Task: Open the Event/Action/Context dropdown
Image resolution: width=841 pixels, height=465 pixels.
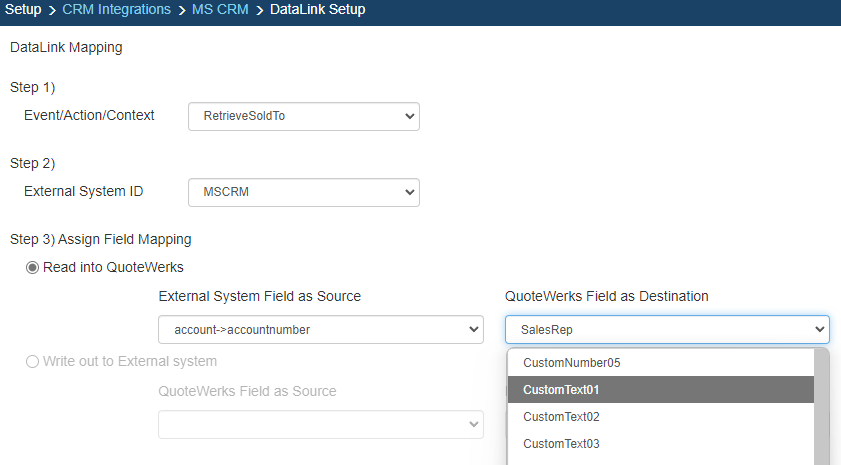Action: point(303,117)
